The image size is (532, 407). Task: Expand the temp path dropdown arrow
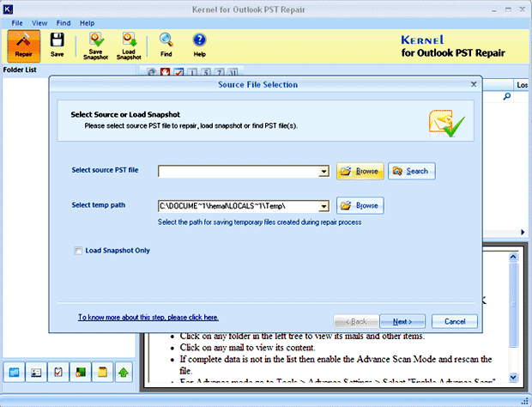click(323, 206)
